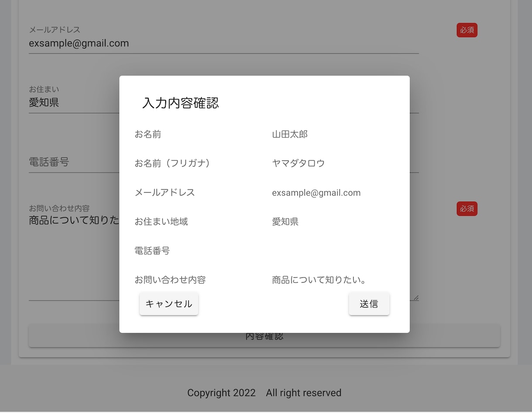Click the value 山田太郎 in dialog
This screenshot has height=413, width=532.
pos(290,134)
